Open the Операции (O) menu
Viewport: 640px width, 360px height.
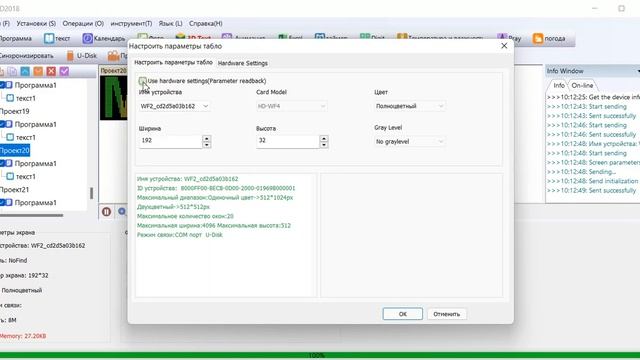83,24
